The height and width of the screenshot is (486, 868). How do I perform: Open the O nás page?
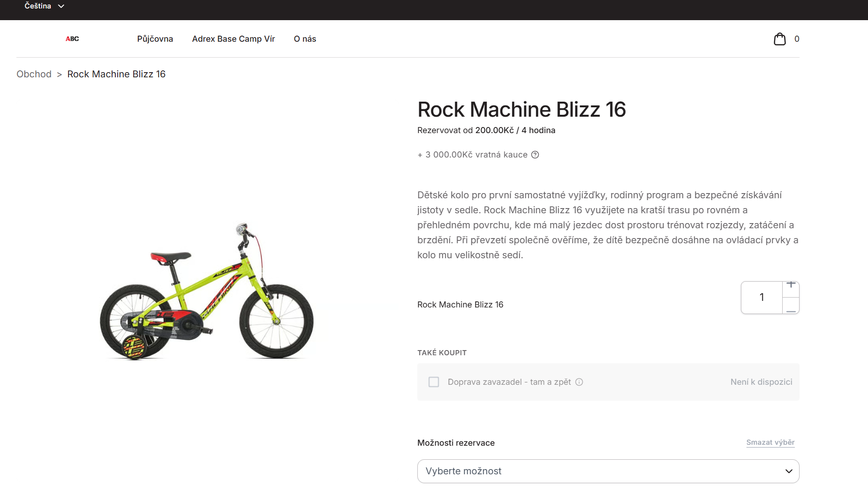point(305,39)
